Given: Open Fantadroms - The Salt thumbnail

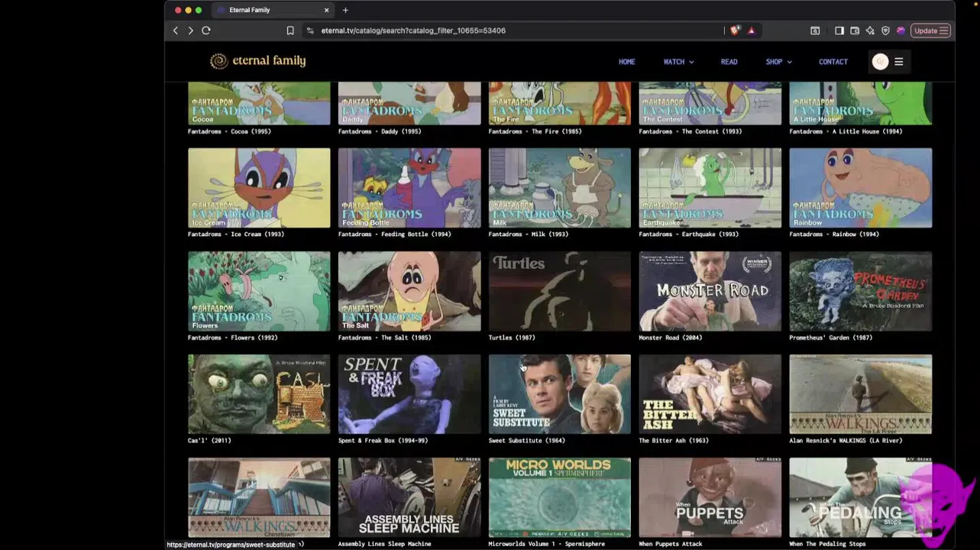Looking at the screenshot, I should click(409, 291).
